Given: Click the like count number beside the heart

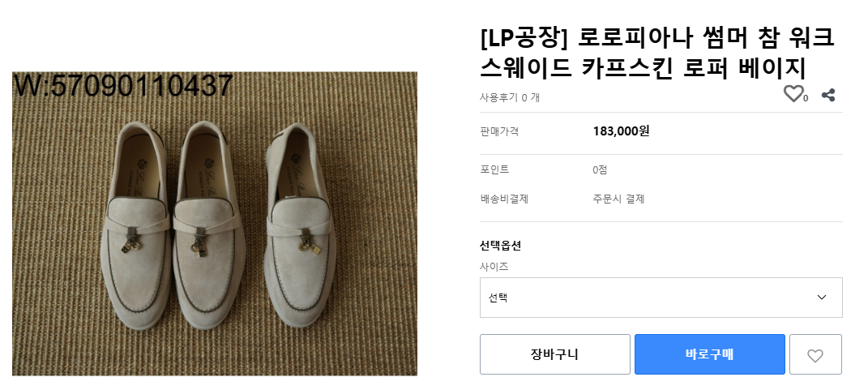Looking at the screenshot, I should 806,99.
